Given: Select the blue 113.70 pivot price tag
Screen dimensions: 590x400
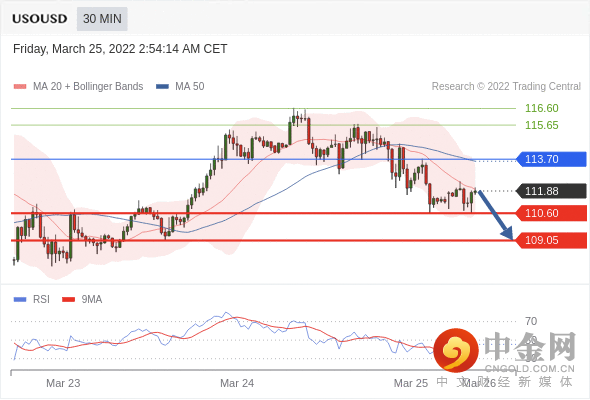Looking at the screenshot, I should point(551,159).
